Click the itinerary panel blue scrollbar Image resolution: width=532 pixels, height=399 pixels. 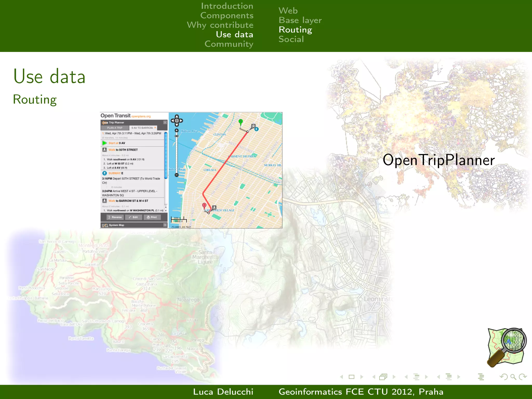coord(166,155)
